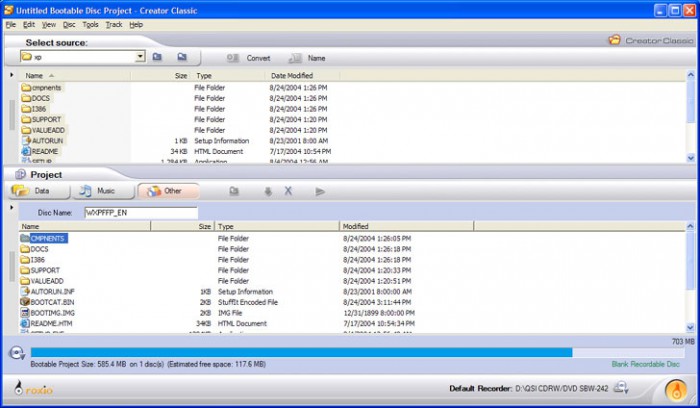Click in the Disc Name input field

point(141,212)
